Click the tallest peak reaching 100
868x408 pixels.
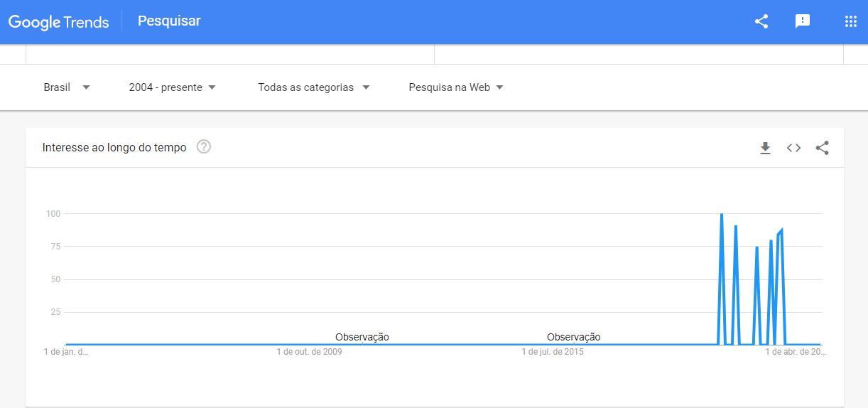tap(722, 214)
